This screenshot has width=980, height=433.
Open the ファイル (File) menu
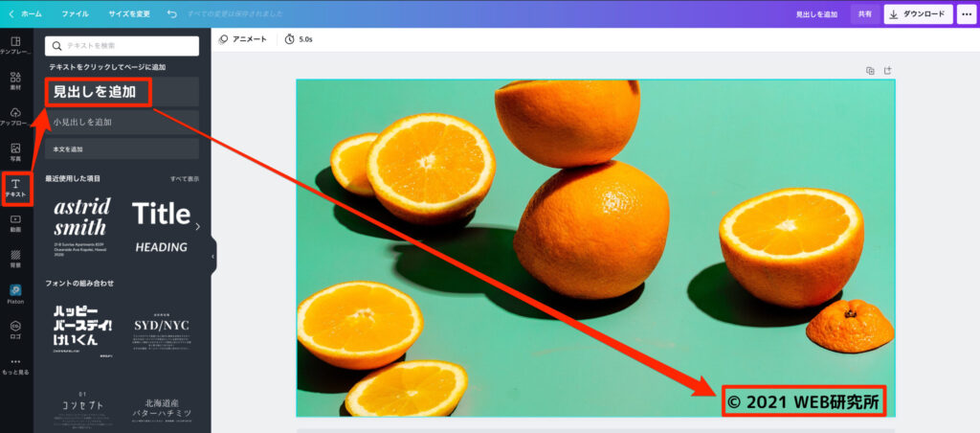point(75,14)
